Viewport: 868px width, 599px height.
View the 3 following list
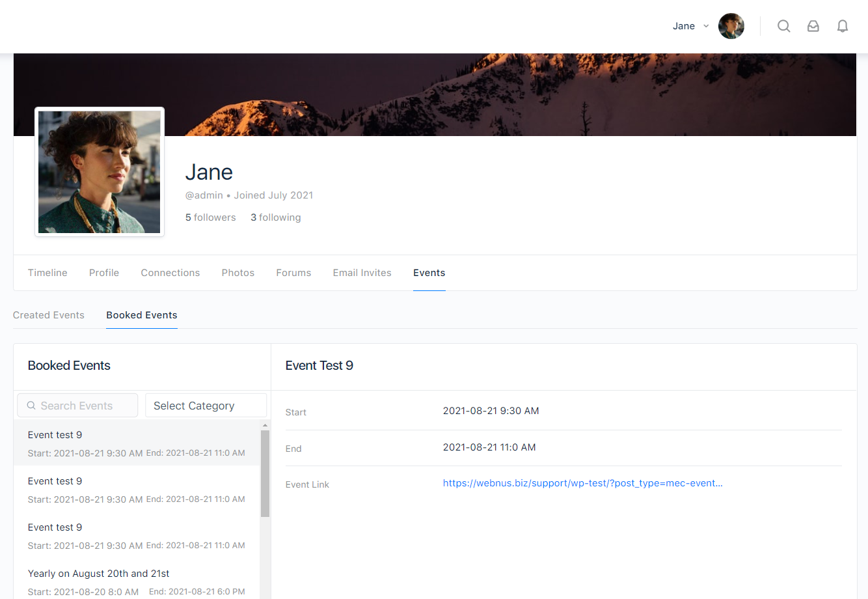tap(276, 217)
